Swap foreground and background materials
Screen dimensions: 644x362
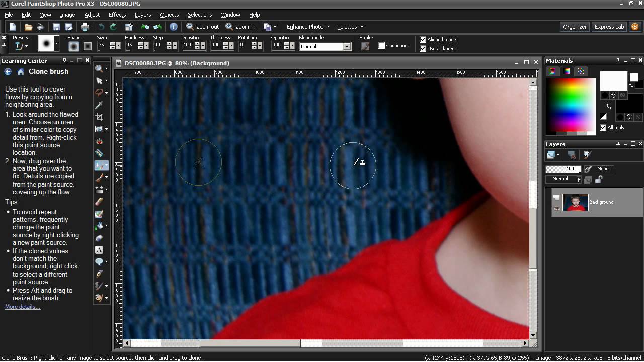pos(609,106)
